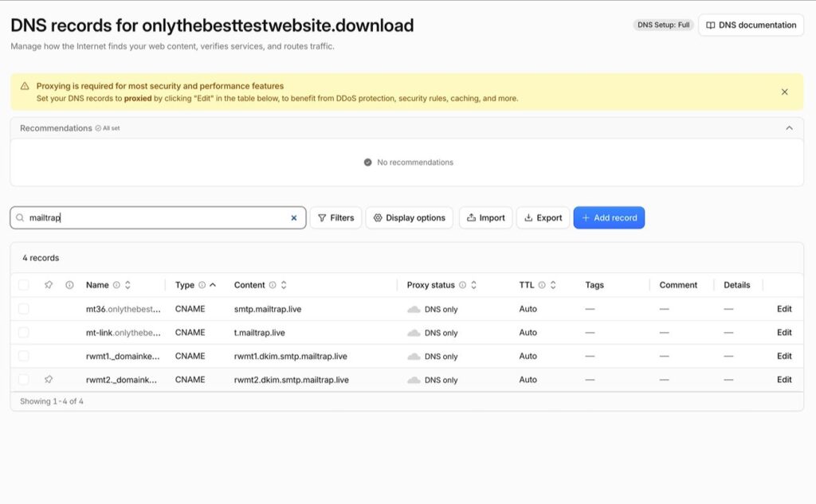Dismiss the yellow proxying warning banner

coord(784,92)
